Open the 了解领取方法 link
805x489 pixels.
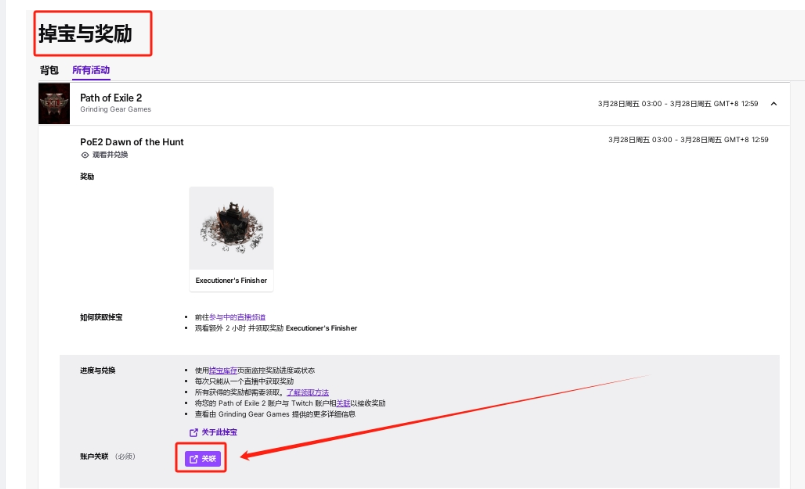308,392
